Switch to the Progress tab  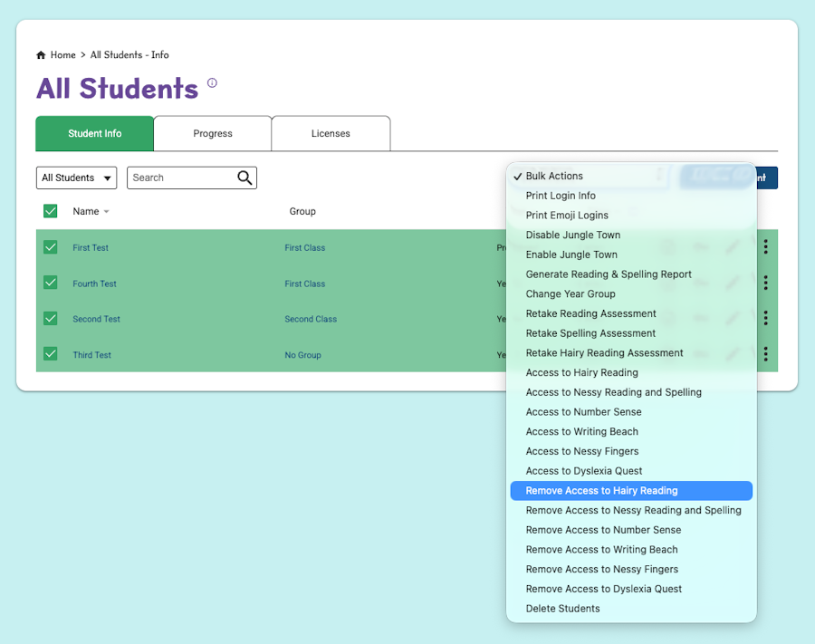click(213, 133)
